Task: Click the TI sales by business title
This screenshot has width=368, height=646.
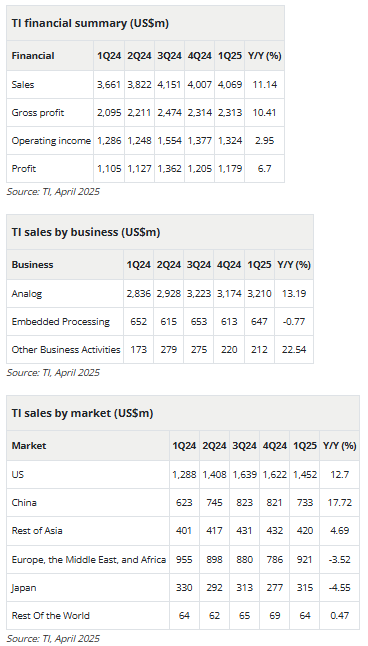Action: 86,232
